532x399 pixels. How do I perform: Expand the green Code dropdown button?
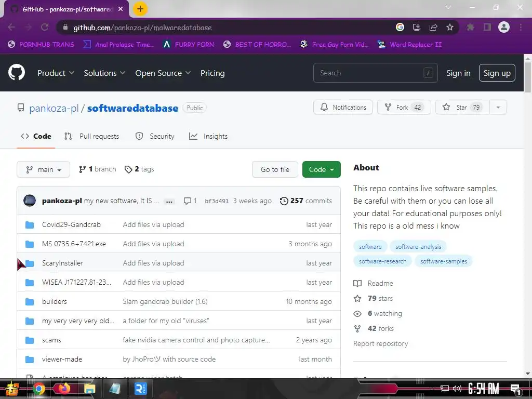tap(321, 169)
